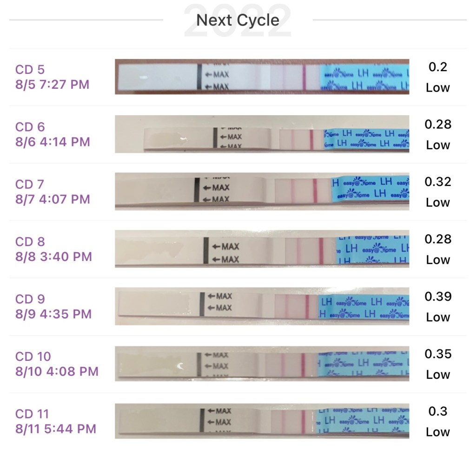Tap the CD 7 8/7 4:07 PM label

click(x=52, y=192)
